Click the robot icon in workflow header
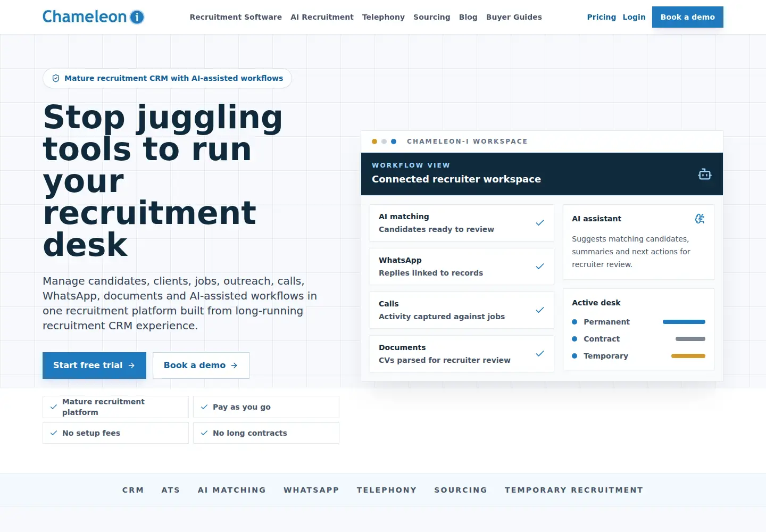Image resolution: width=766 pixels, height=532 pixels. tap(705, 174)
